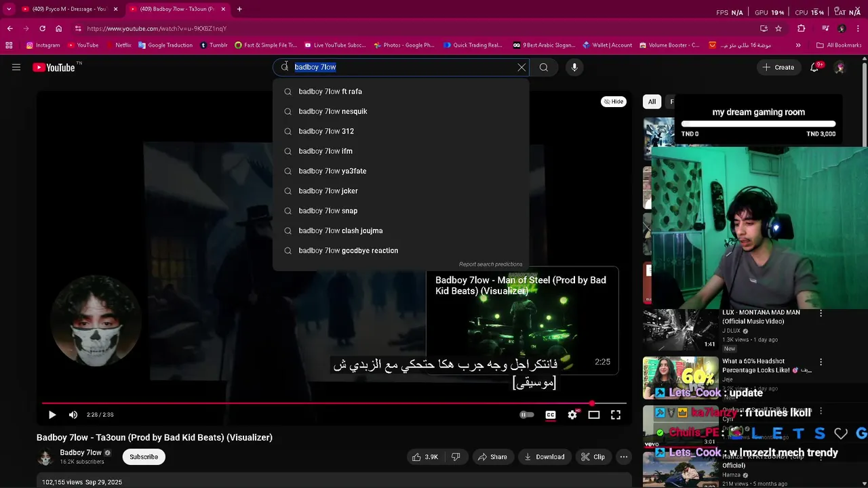The height and width of the screenshot is (488, 868).
Task: Click the Create button
Action: pyautogui.click(x=778, y=67)
